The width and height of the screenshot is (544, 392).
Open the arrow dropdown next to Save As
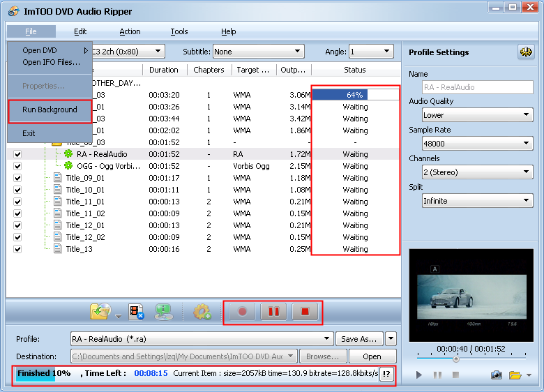coord(391,338)
